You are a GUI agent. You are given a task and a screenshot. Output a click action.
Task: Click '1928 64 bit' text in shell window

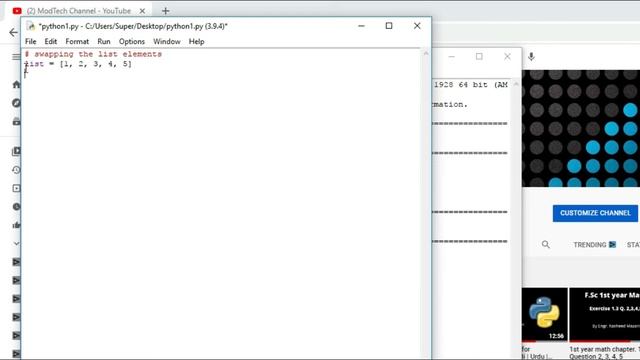460,84
